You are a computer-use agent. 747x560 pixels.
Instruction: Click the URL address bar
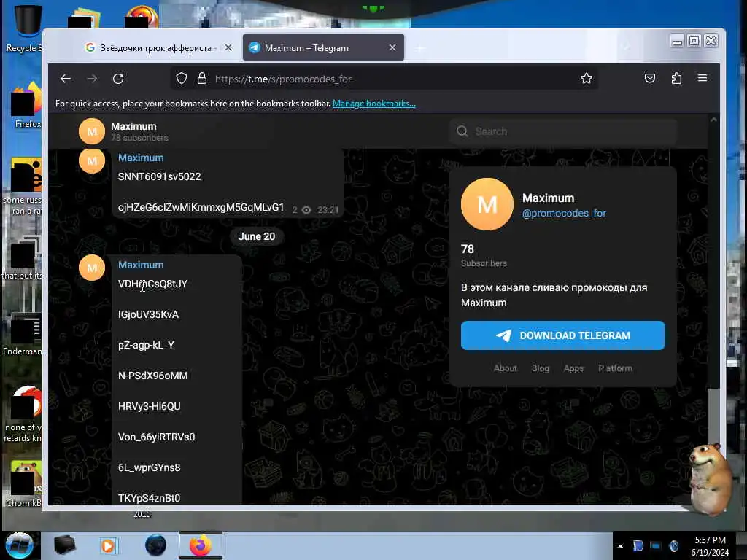tap(384, 79)
